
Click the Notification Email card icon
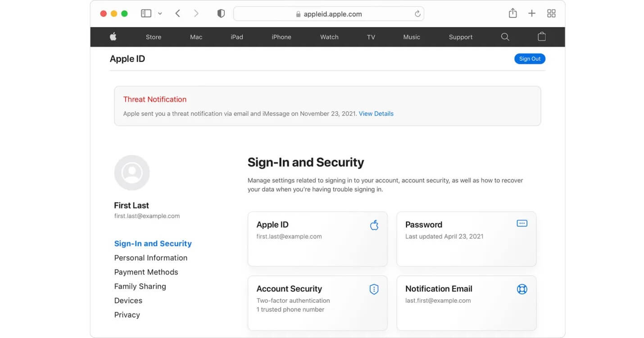click(x=522, y=289)
